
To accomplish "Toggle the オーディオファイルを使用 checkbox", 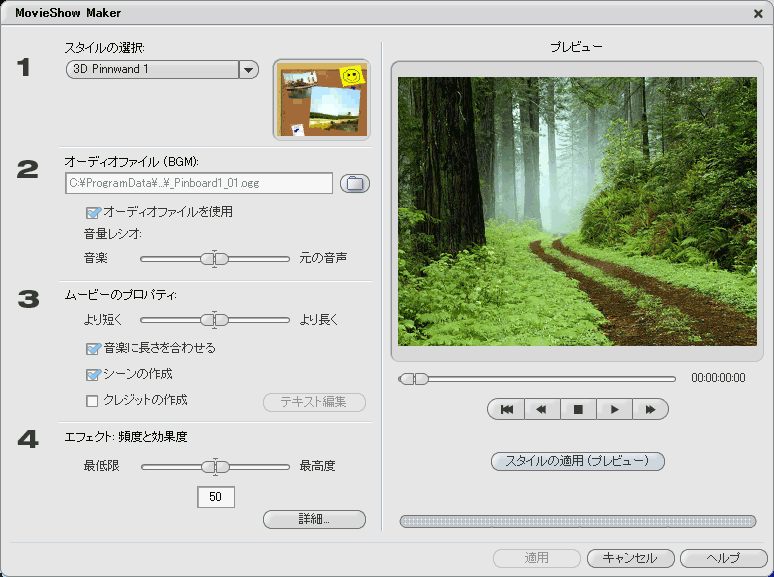I will tap(93, 213).
